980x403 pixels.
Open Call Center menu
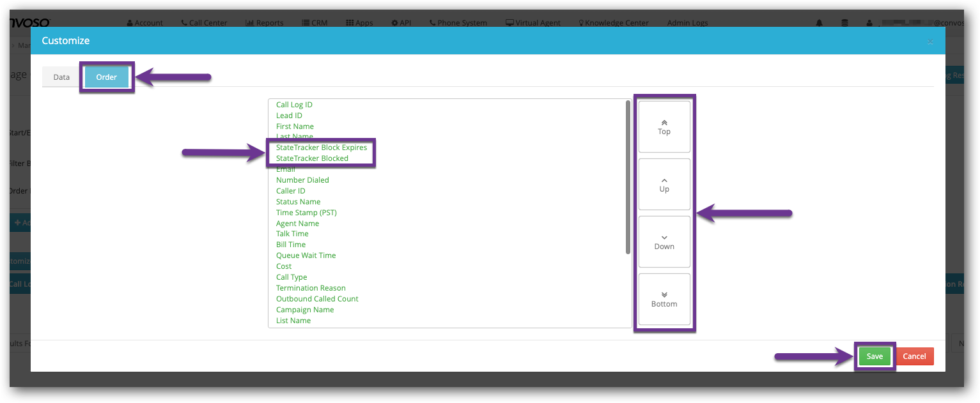pos(204,23)
